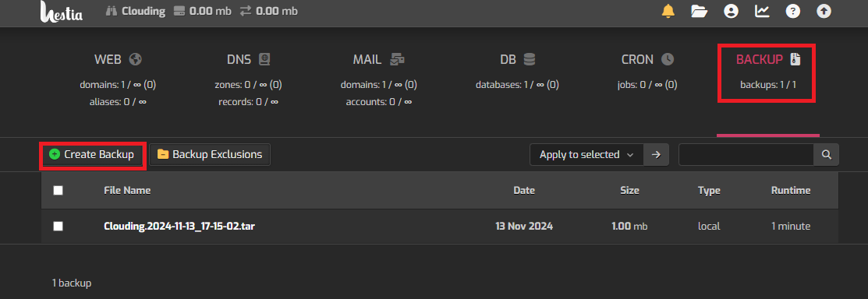The height and width of the screenshot is (299, 868).
Task: Click the logout arrow icon
Action: pos(824,11)
